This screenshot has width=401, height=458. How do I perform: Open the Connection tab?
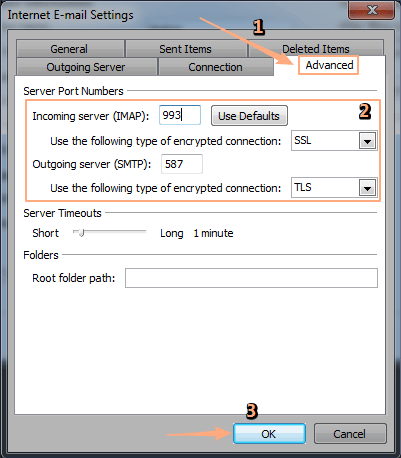pos(216,67)
